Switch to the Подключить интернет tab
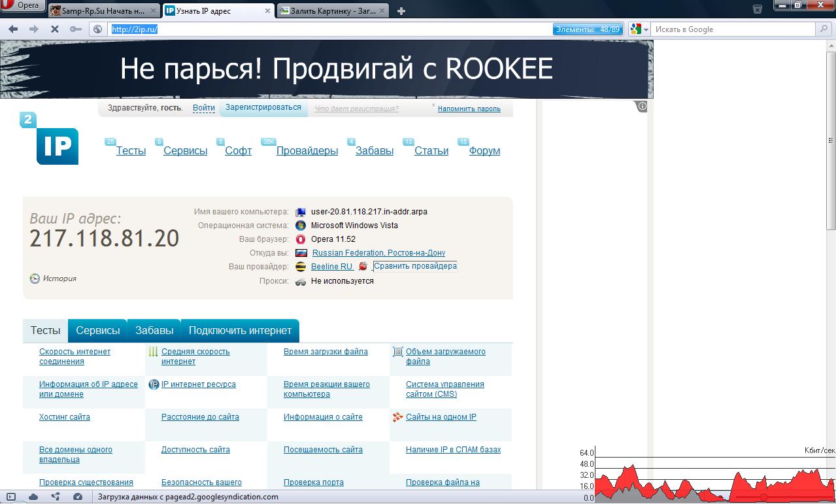The height and width of the screenshot is (504, 836). tap(240, 331)
